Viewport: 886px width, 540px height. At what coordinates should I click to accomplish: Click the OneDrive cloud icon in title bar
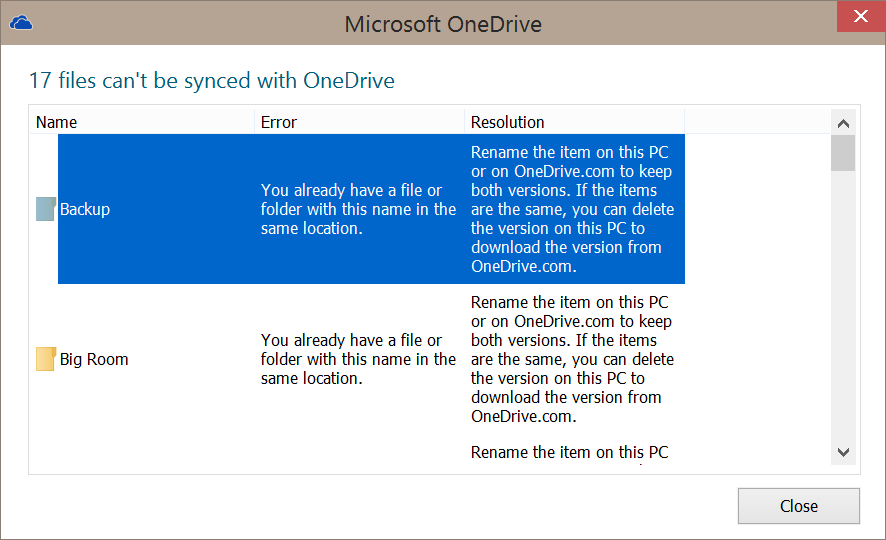pyautogui.click(x=21, y=23)
